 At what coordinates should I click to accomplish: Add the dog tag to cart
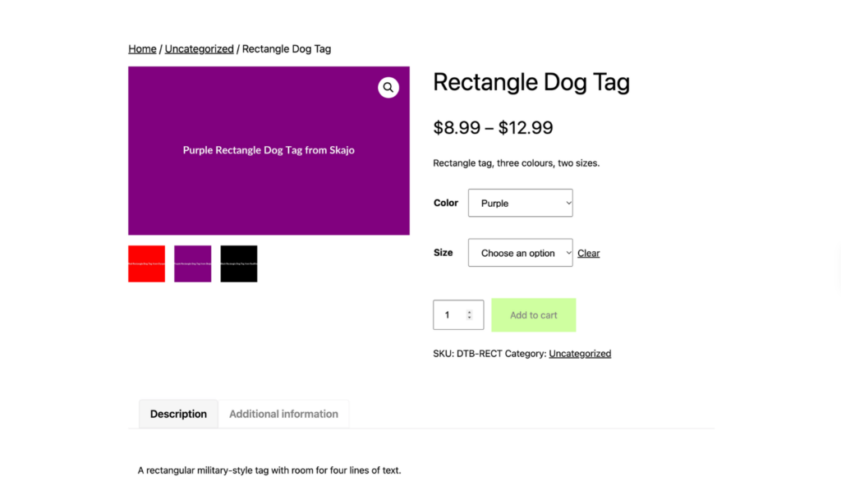coord(533,314)
